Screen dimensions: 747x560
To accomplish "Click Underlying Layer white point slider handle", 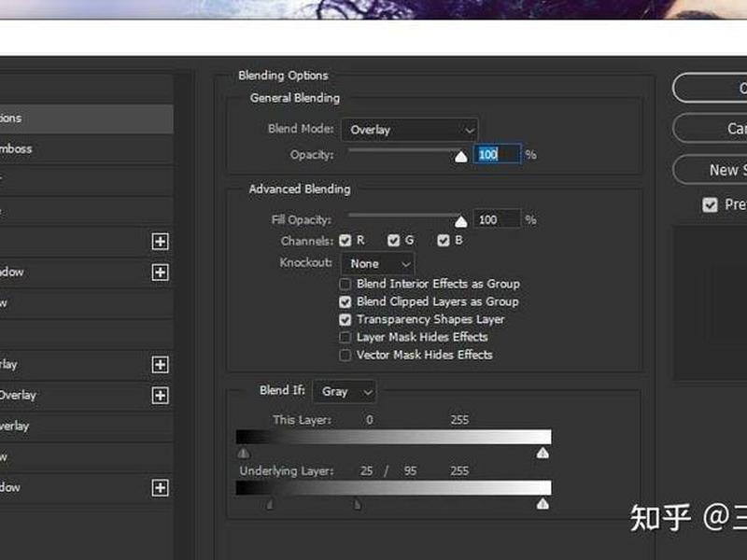I will pos(543,503).
